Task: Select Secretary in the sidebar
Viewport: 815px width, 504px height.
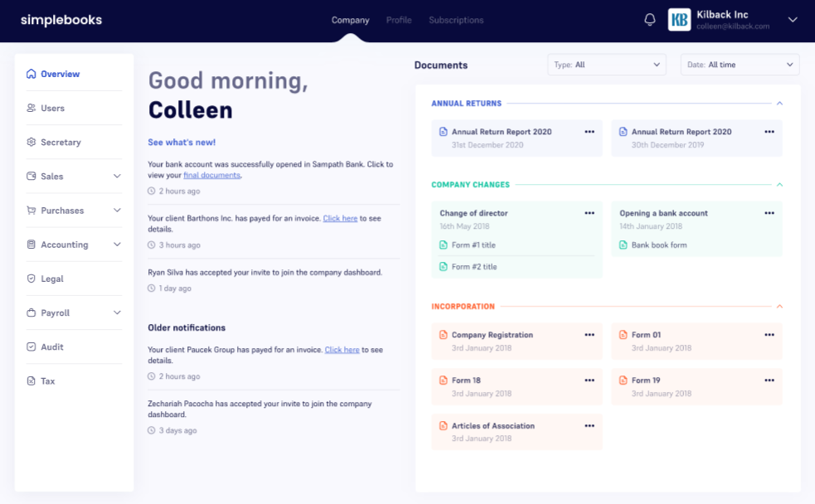Action: tap(74, 142)
